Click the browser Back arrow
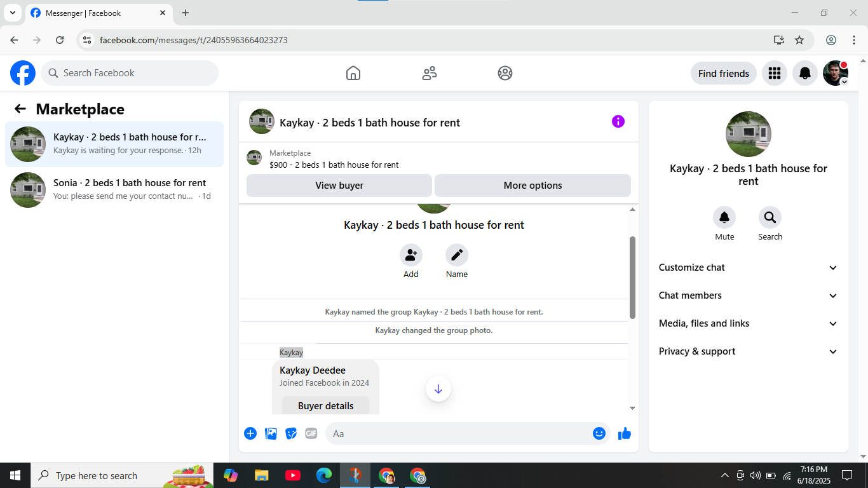868x488 pixels. pos(14,40)
